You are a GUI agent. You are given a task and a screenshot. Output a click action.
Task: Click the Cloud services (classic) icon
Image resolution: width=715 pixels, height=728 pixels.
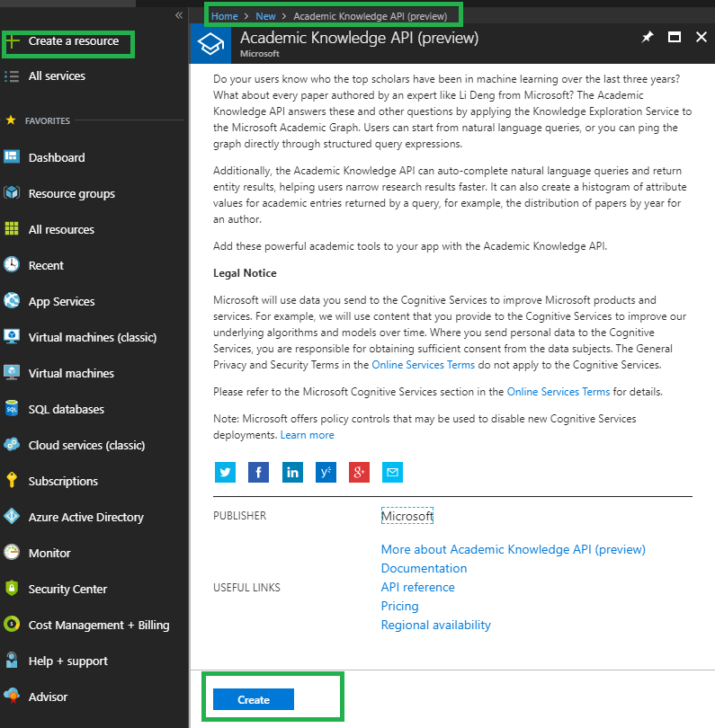click(x=12, y=444)
